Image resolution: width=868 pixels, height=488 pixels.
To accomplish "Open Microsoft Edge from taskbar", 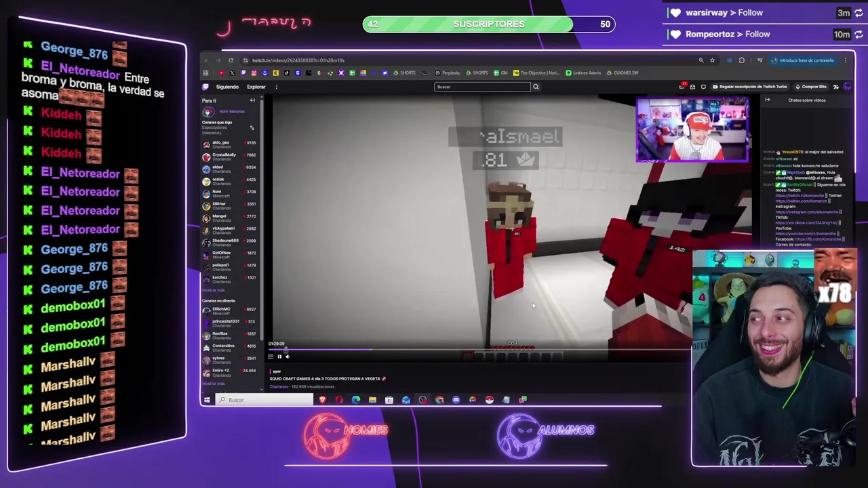I will (356, 400).
